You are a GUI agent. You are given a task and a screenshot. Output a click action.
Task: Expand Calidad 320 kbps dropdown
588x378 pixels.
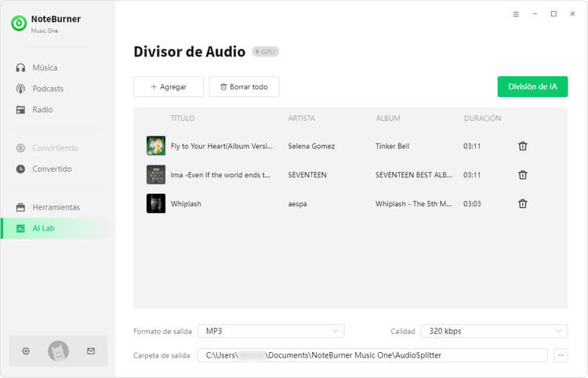pyautogui.click(x=494, y=331)
